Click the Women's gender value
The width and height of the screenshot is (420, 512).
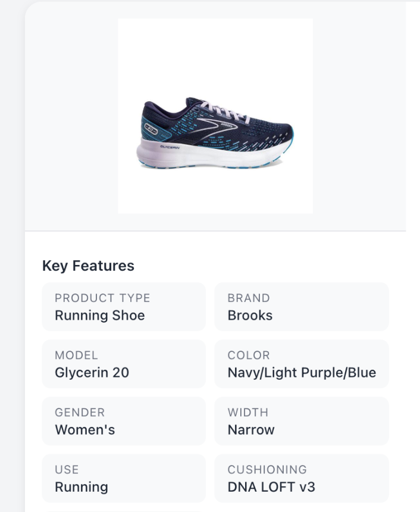click(84, 430)
